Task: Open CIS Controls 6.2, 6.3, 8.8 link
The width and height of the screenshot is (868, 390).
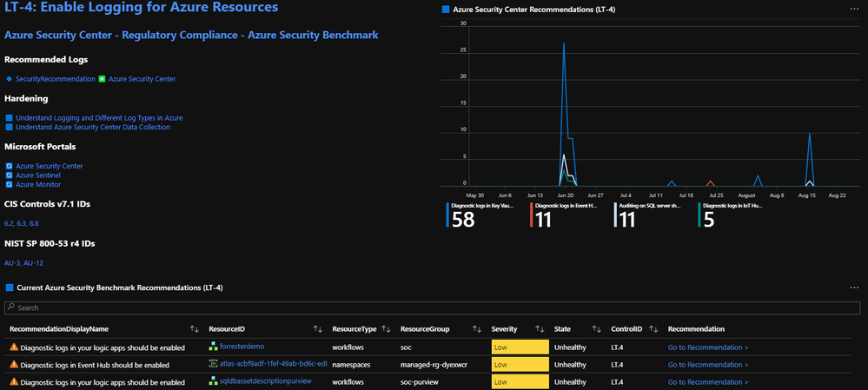Action: point(22,223)
